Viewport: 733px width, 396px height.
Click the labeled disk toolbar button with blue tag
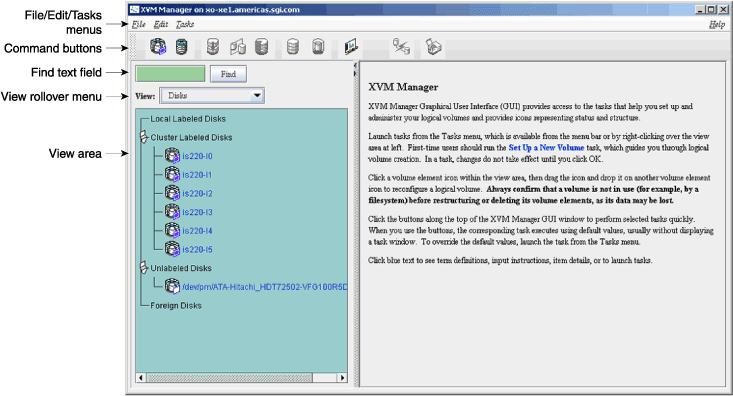[x=158, y=47]
